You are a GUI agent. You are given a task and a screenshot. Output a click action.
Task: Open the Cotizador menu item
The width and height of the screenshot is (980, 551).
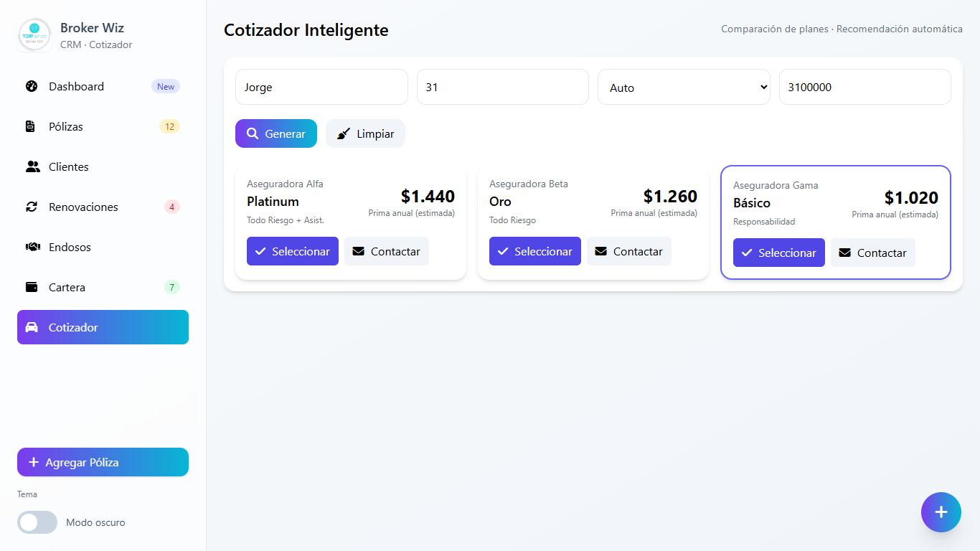103,327
